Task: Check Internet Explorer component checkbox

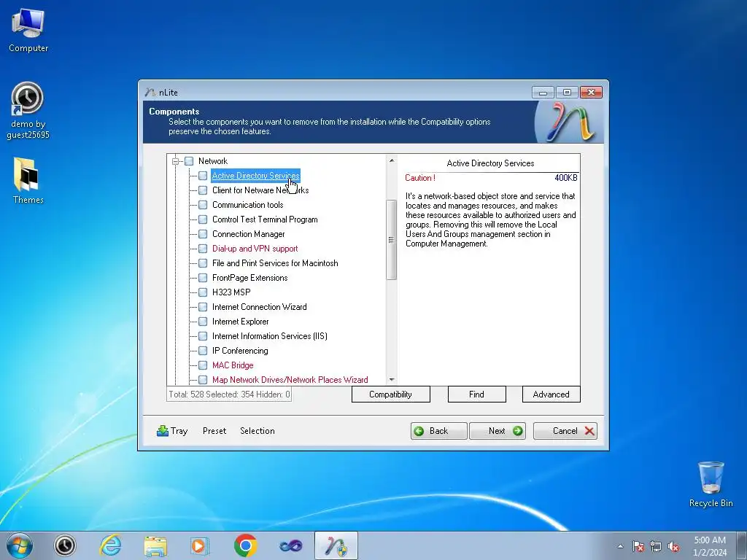Action: 203,322
